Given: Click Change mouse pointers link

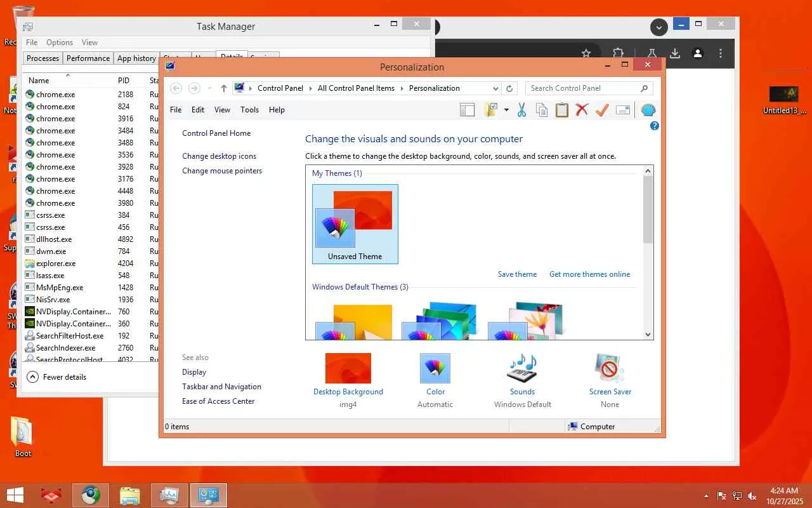Looking at the screenshot, I should point(222,171).
